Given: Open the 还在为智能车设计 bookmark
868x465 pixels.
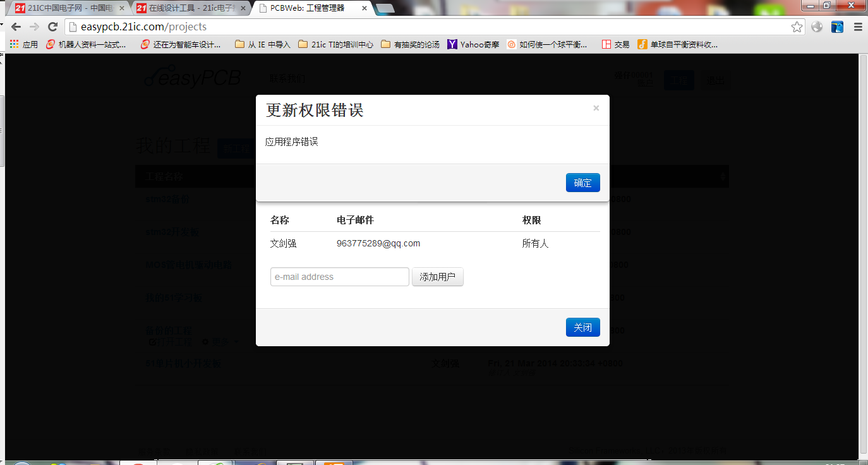Looking at the screenshot, I should coord(181,45).
